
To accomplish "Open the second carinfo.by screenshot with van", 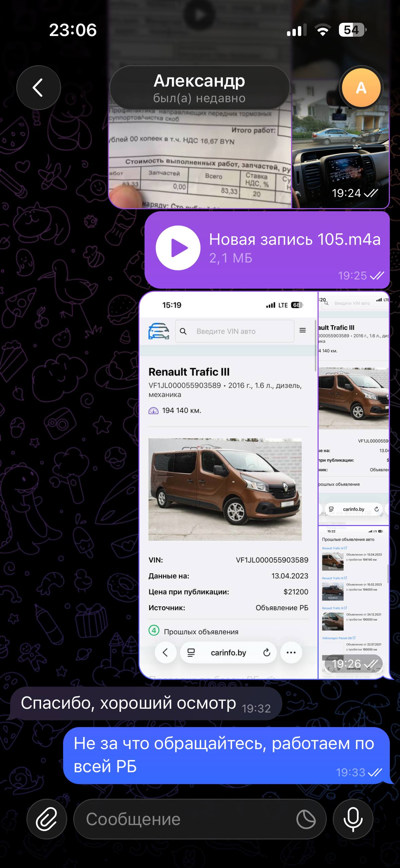I will pos(354,408).
